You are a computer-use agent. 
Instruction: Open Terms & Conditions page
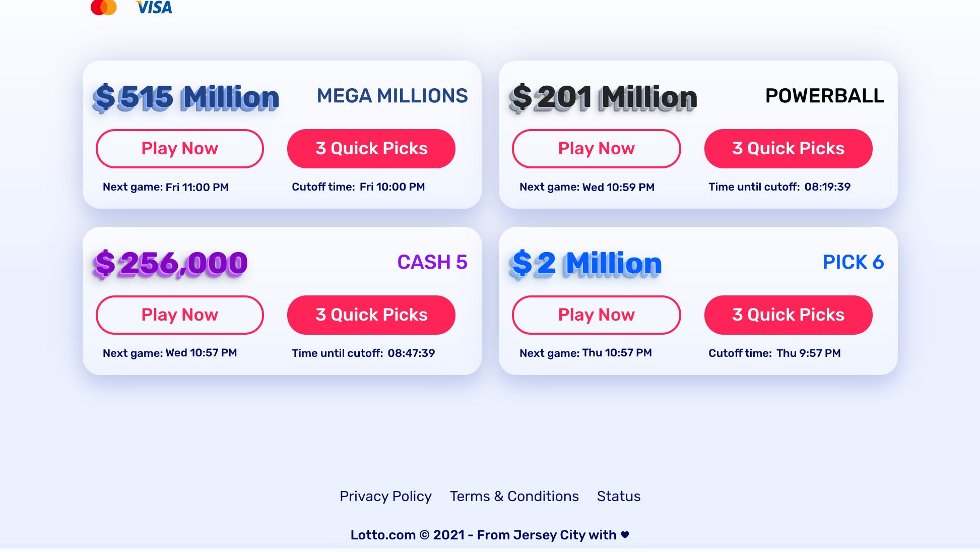click(514, 497)
